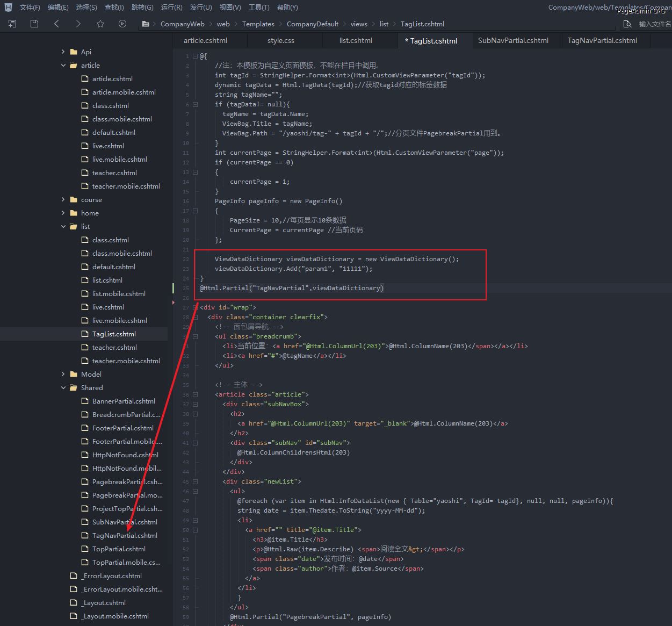Viewport: 672px width, 626px height.
Task: Open TagNavPartial.cshtml in file tree
Action: [x=125, y=535]
